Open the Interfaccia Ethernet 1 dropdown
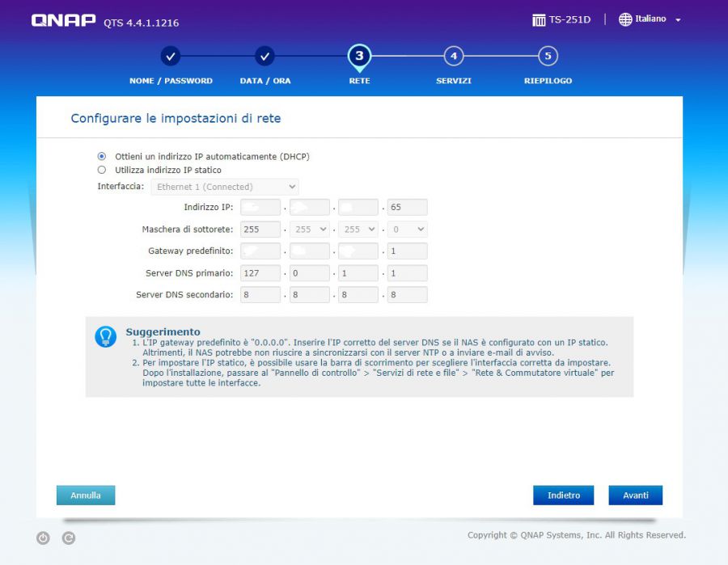 (x=225, y=187)
